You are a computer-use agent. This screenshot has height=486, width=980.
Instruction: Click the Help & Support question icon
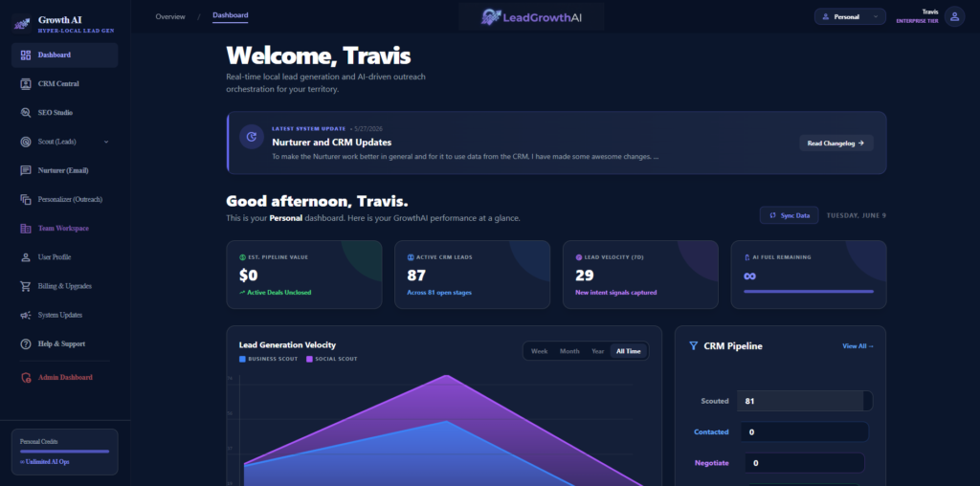pos(26,344)
